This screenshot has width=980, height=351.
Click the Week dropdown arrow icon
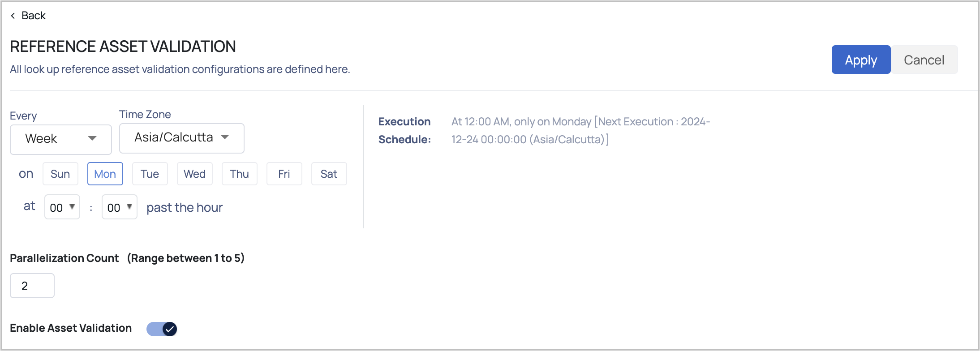click(x=92, y=138)
